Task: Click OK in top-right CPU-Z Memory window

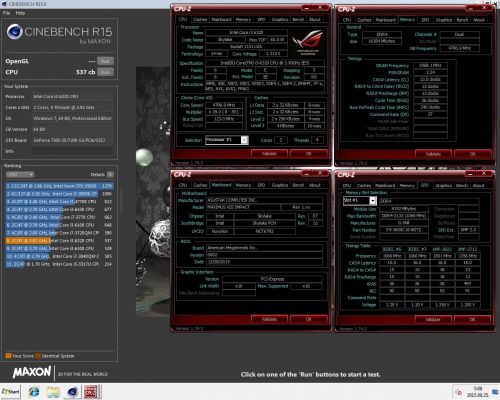Action: pyautogui.click(x=473, y=154)
